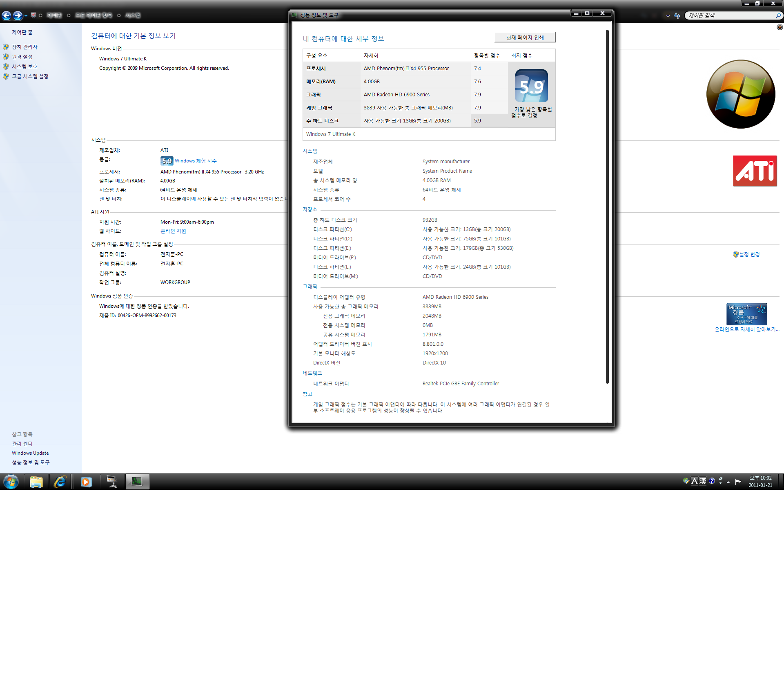Open 온라인으로 자세히 알아보기 link
Viewport: 784px width, 689px height.
point(747,329)
